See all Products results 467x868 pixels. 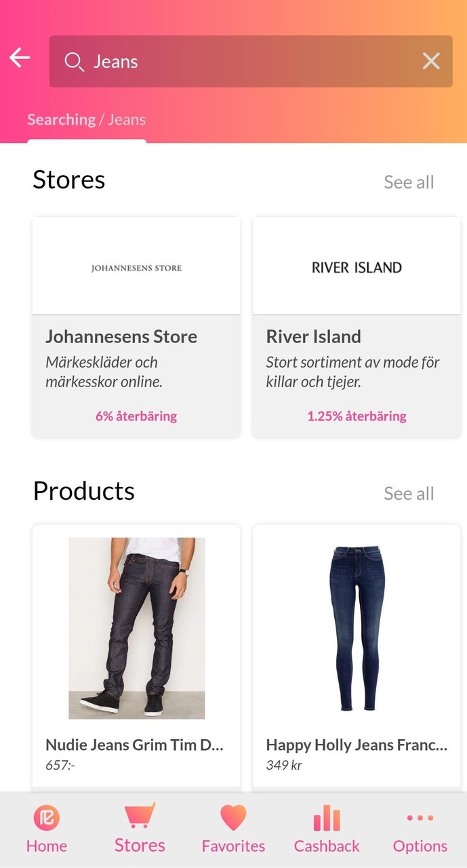pyautogui.click(x=409, y=494)
